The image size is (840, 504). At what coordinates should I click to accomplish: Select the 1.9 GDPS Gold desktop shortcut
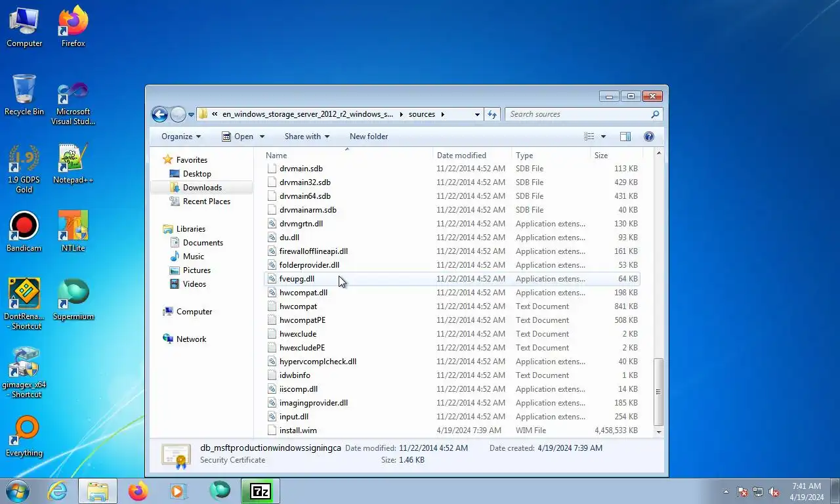click(x=24, y=169)
